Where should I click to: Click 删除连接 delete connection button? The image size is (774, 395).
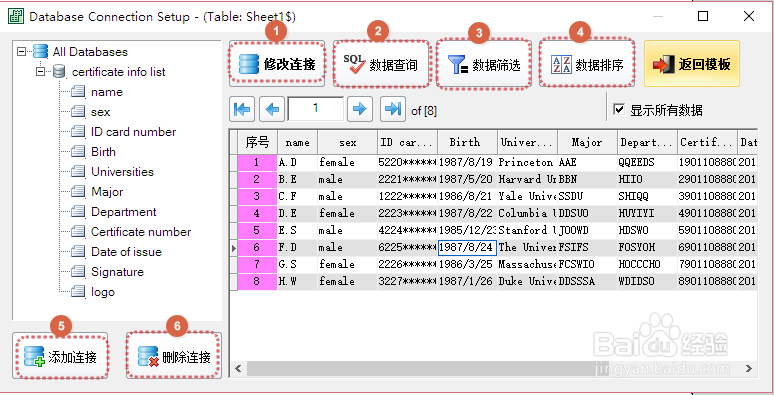coord(174,356)
